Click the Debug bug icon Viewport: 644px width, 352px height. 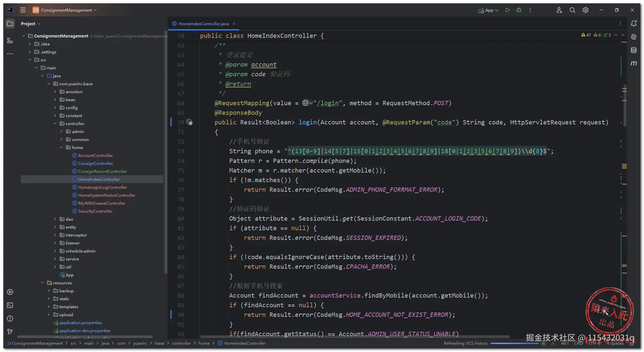[519, 10]
